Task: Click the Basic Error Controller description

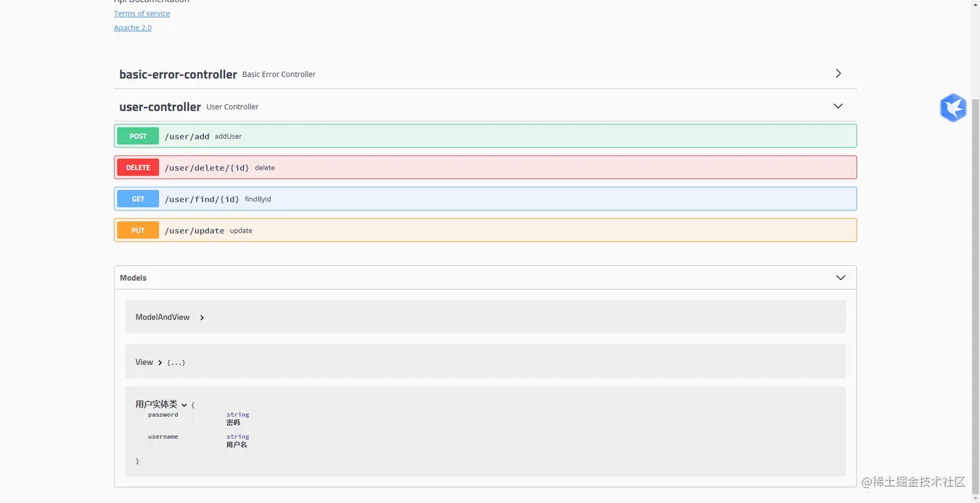Action: click(x=279, y=75)
